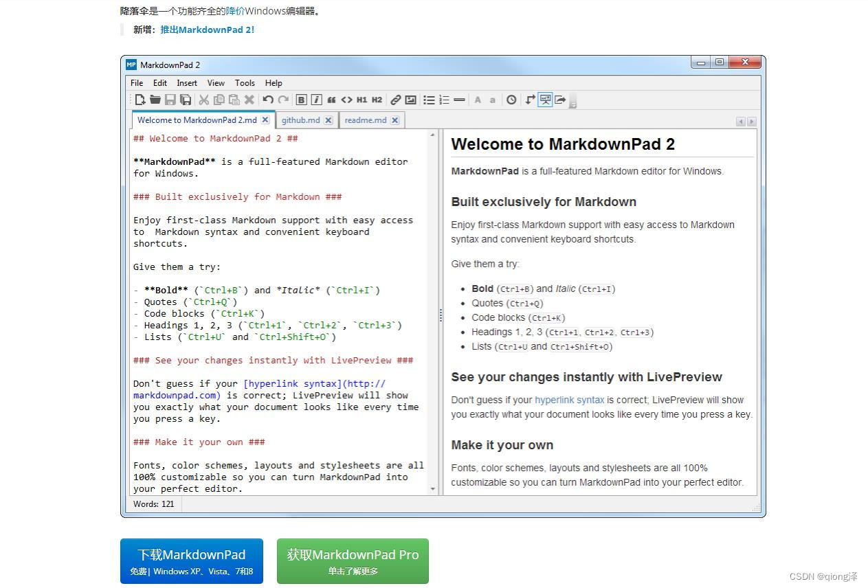
Task: Close the Welcome to MarkdownPad 2.md tab
Action: pos(265,120)
